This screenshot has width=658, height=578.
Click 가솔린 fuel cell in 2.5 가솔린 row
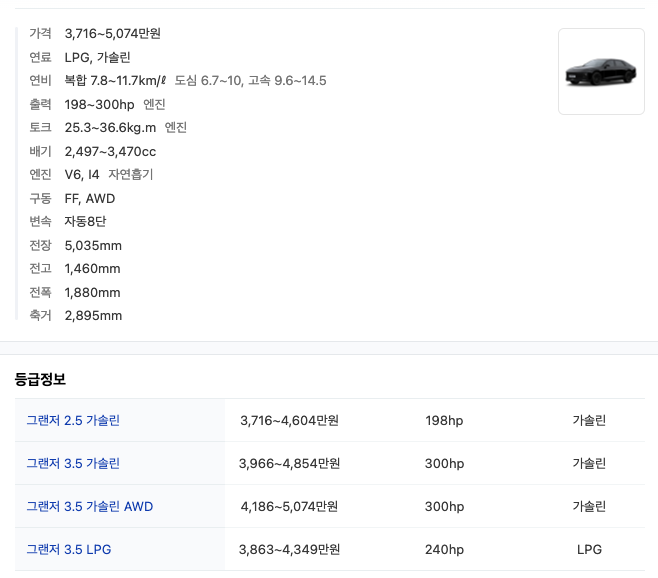[x=589, y=420]
